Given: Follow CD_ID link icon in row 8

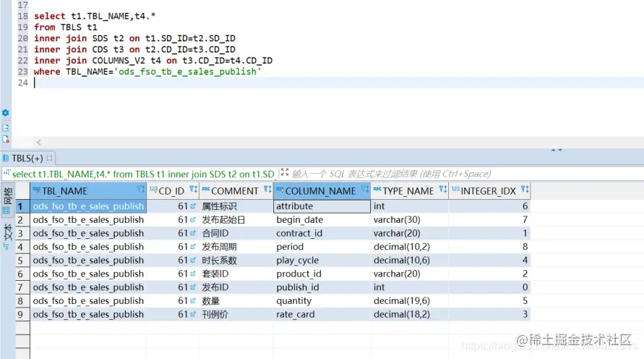Looking at the screenshot, I should pos(193,300).
